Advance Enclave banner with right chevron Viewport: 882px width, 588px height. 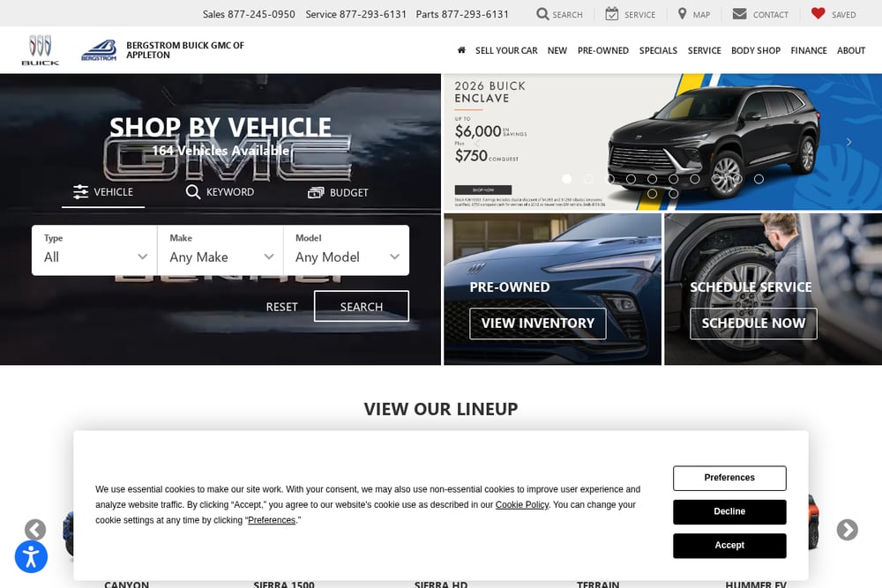848,142
